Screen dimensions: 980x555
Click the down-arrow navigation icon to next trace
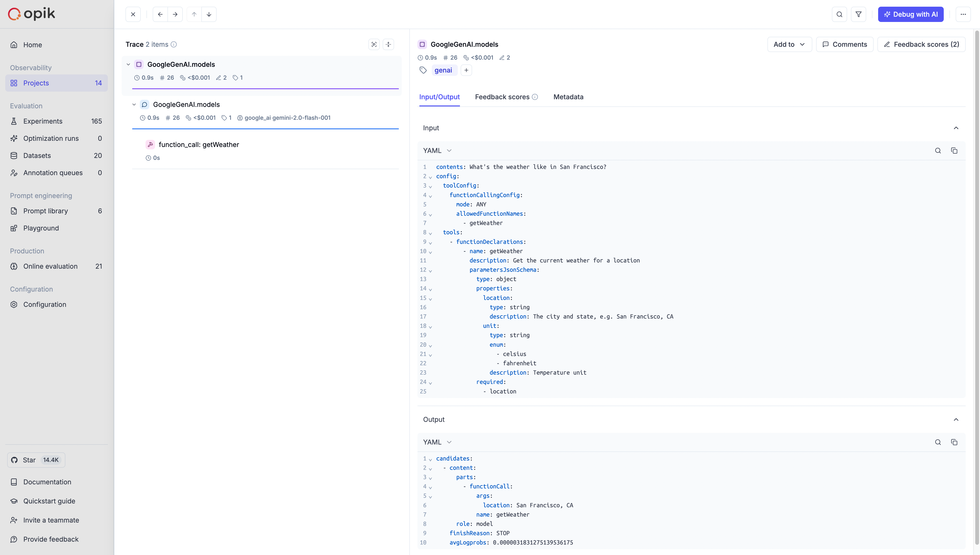pos(209,14)
